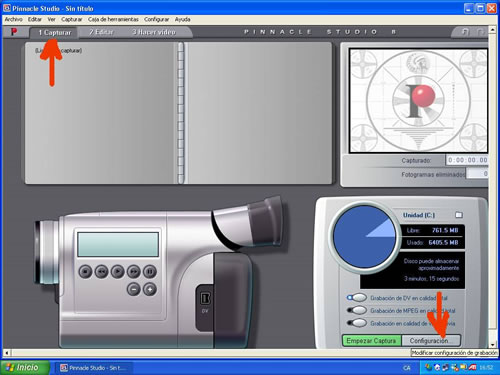
Task: Open the Caja de herramientas menu
Action: (113, 19)
